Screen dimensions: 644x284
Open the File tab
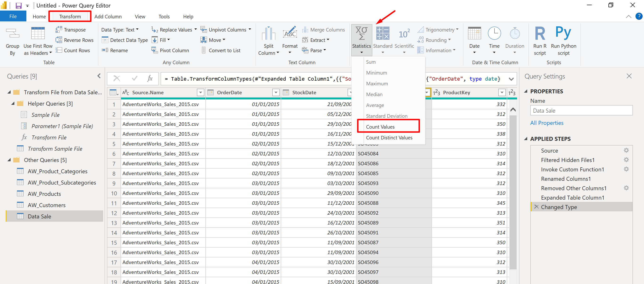coord(13,16)
